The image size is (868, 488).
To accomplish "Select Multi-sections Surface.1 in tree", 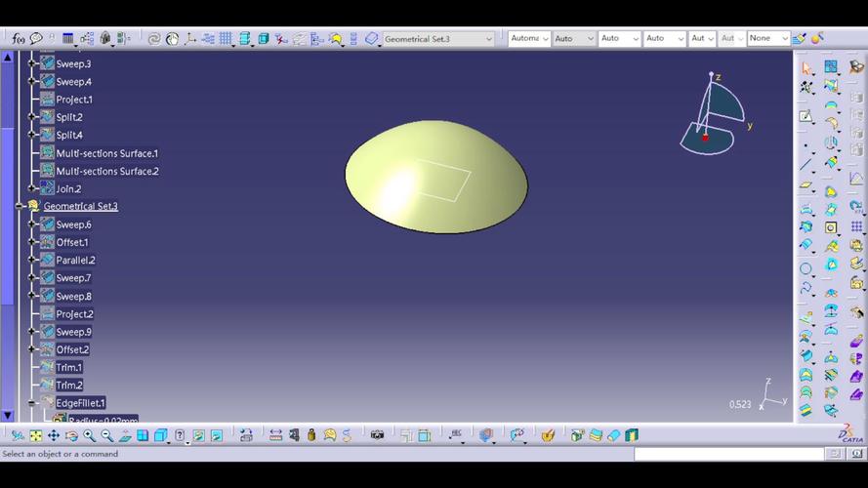I will 106,153.
